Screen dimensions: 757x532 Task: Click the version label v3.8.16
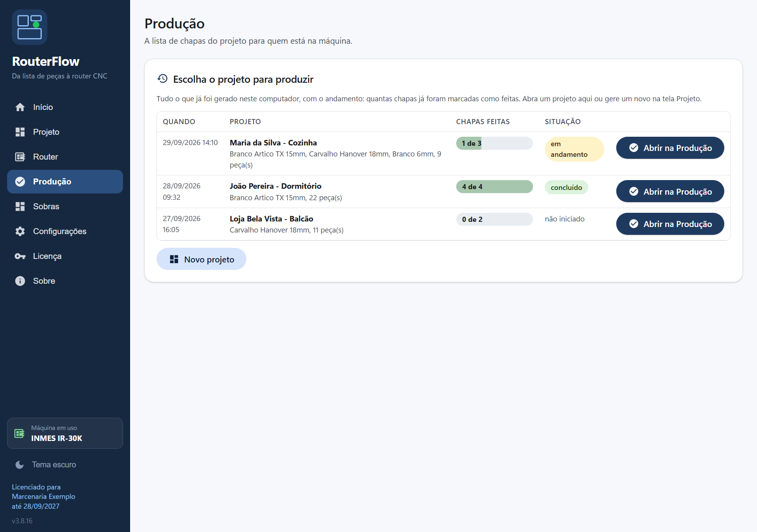tap(22, 521)
